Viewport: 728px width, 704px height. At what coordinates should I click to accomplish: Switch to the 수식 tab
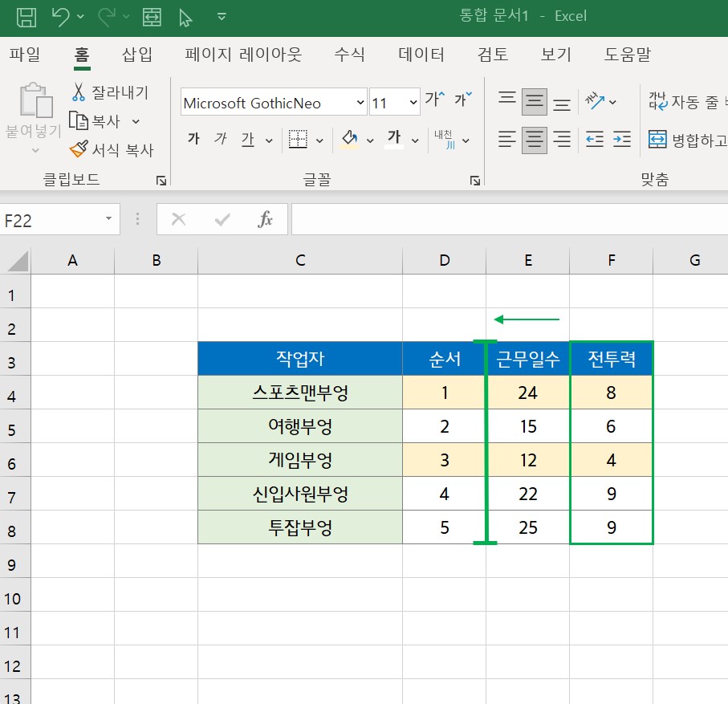click(x=350, y=54)
